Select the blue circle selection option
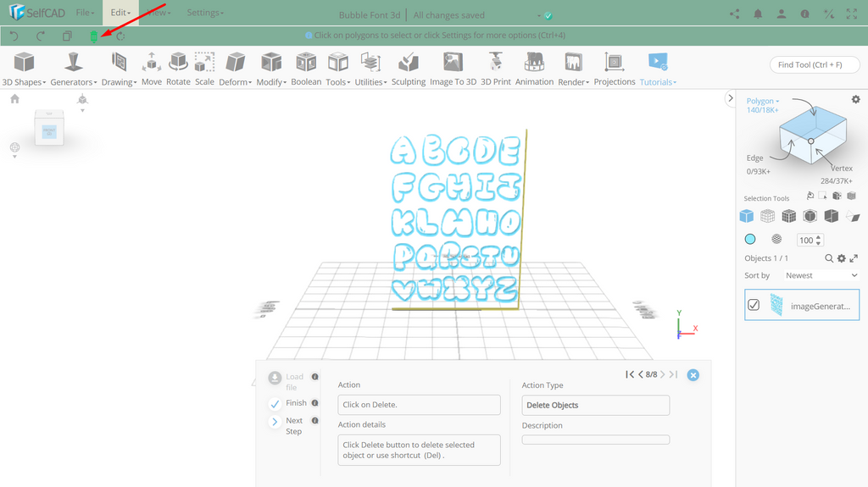Screen dimensions: 868x487 750,239
